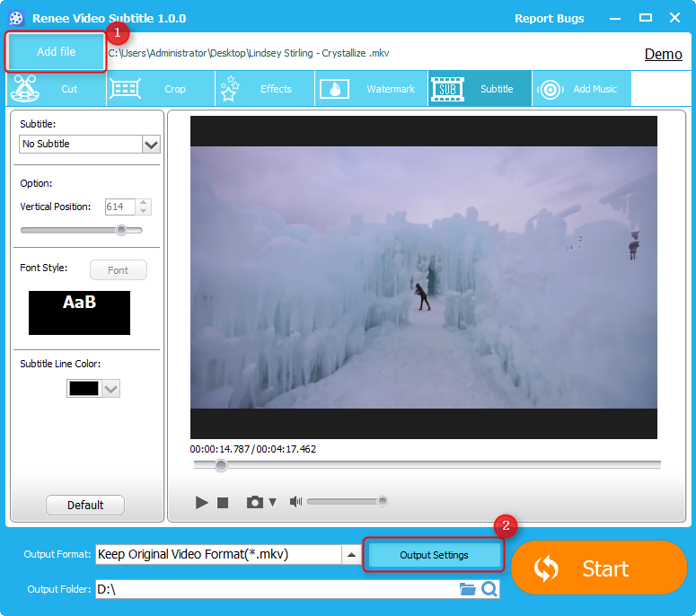Take a snapshot with the camera icon
696x616 pixels.
click(255, 502)
